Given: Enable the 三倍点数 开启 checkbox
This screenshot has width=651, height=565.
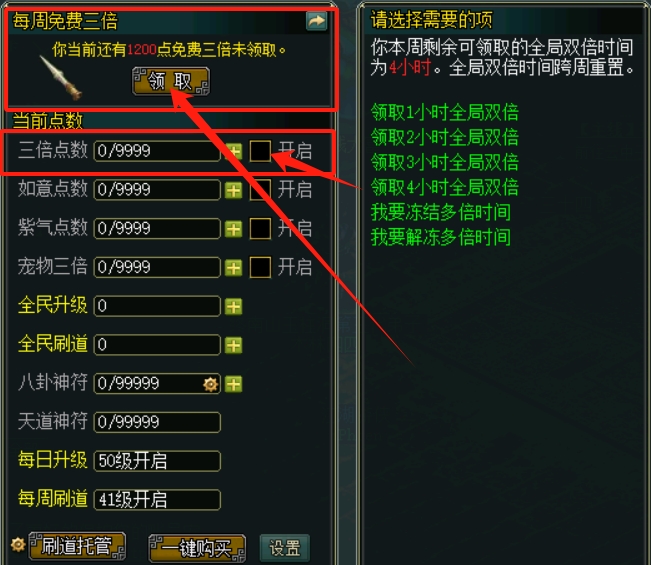Looking at the screenshot, I should (260, 151).
